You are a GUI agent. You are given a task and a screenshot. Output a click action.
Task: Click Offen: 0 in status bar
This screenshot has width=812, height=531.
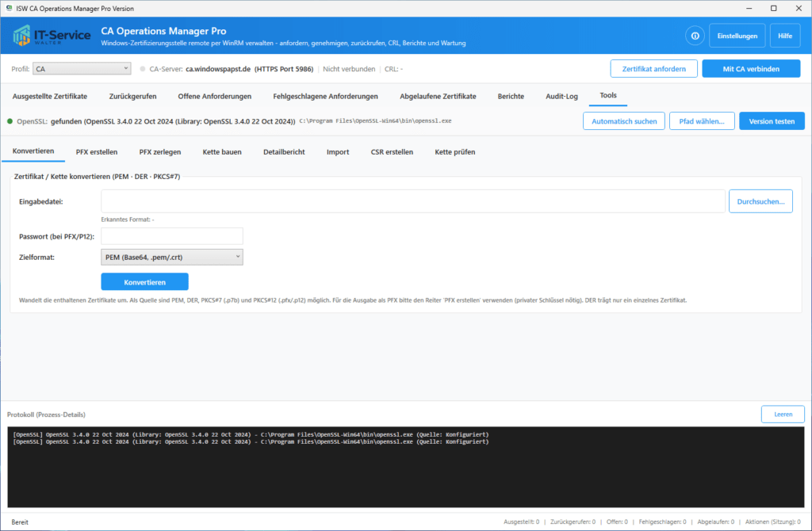[x=617, y=522]
